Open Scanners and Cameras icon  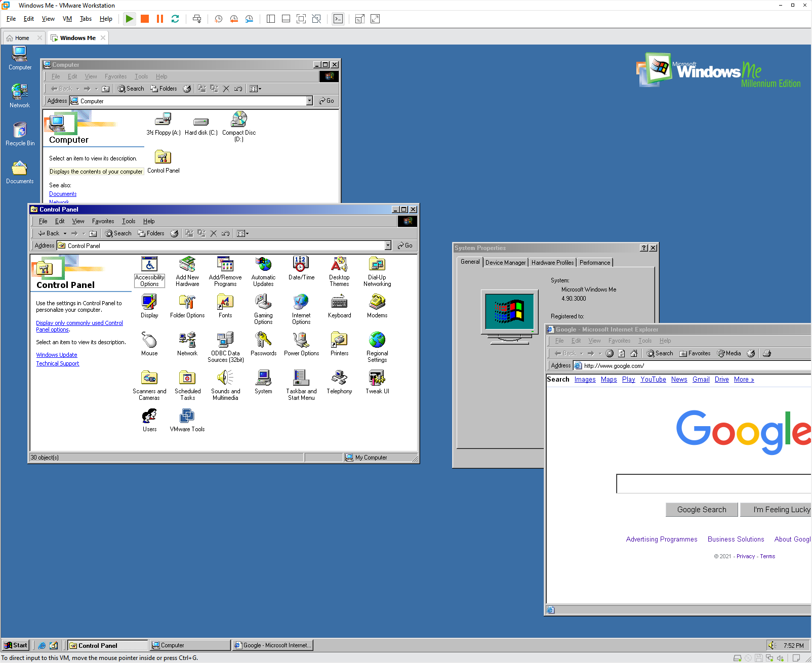(x=149, y=386)
